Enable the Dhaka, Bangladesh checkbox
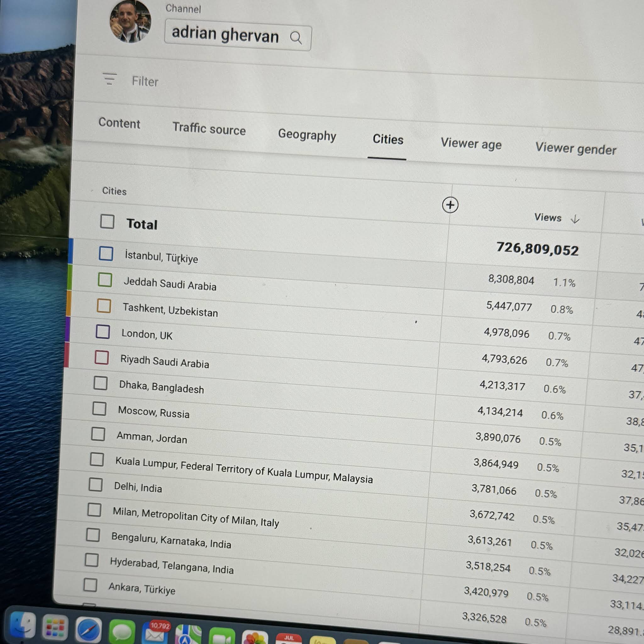644x644 pixels. pos(100,383)
